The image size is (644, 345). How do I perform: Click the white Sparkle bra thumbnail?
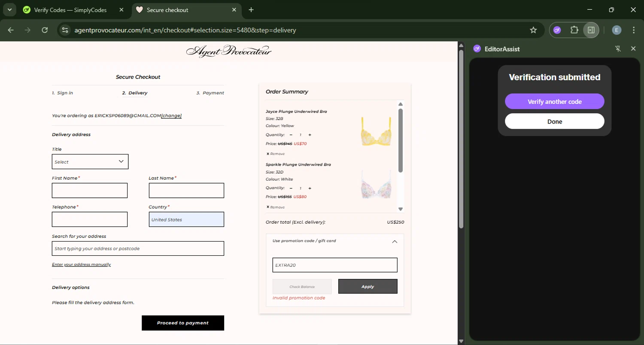click(x=376, y=184)
